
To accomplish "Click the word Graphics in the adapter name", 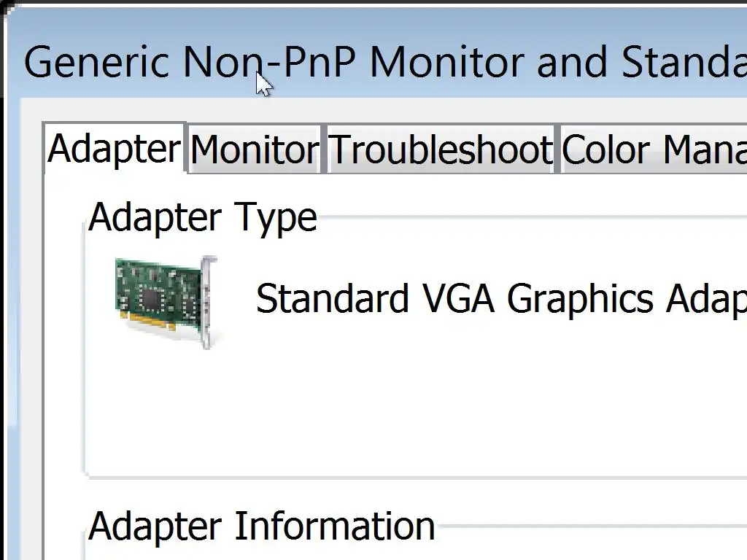I will pos(580,299).
